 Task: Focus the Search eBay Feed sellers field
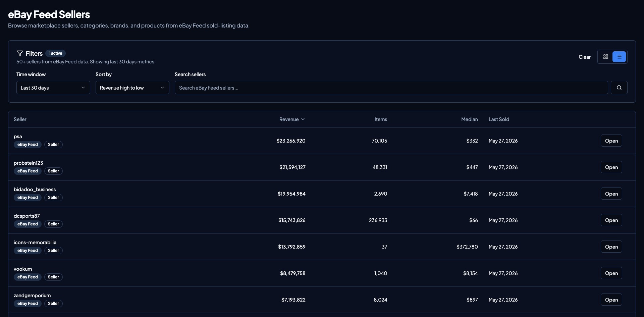(391, 88)
